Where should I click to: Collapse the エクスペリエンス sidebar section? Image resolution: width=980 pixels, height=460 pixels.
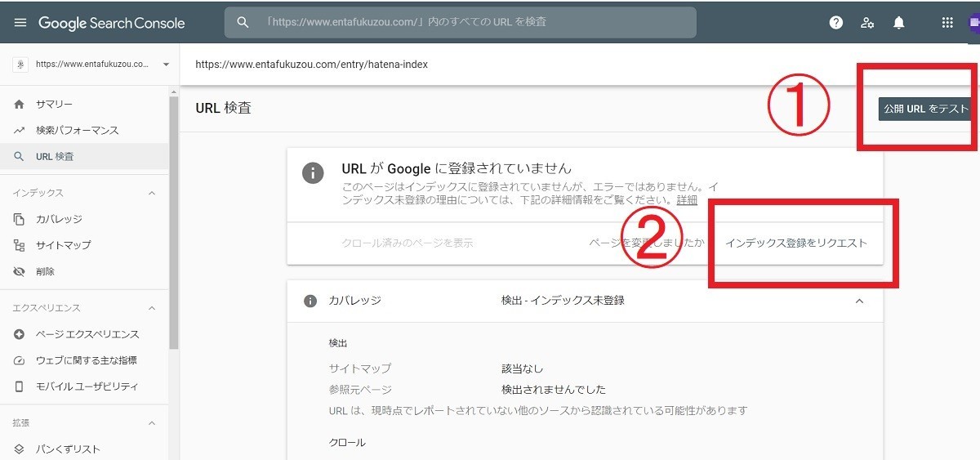click(x=151, y=308)
